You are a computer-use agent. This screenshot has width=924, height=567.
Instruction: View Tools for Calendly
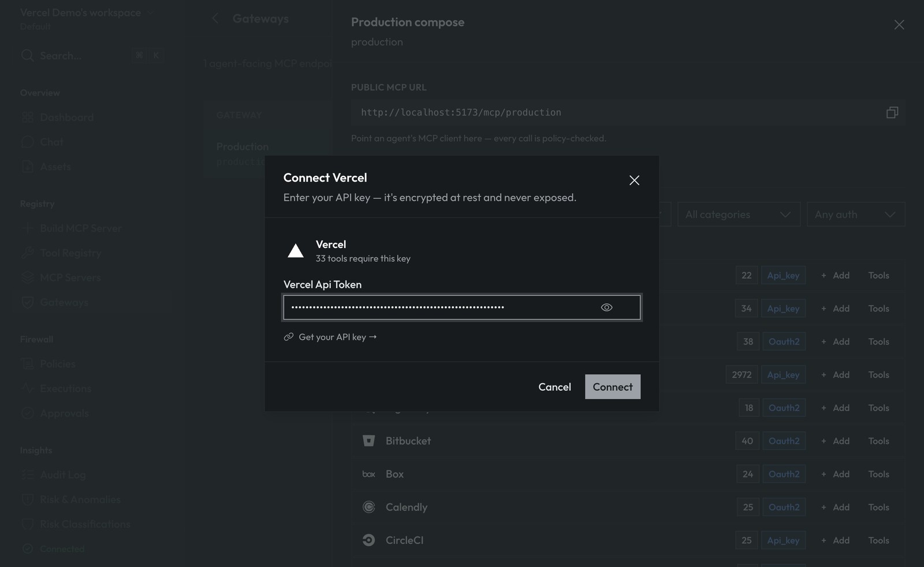click(x=878, y=507)
